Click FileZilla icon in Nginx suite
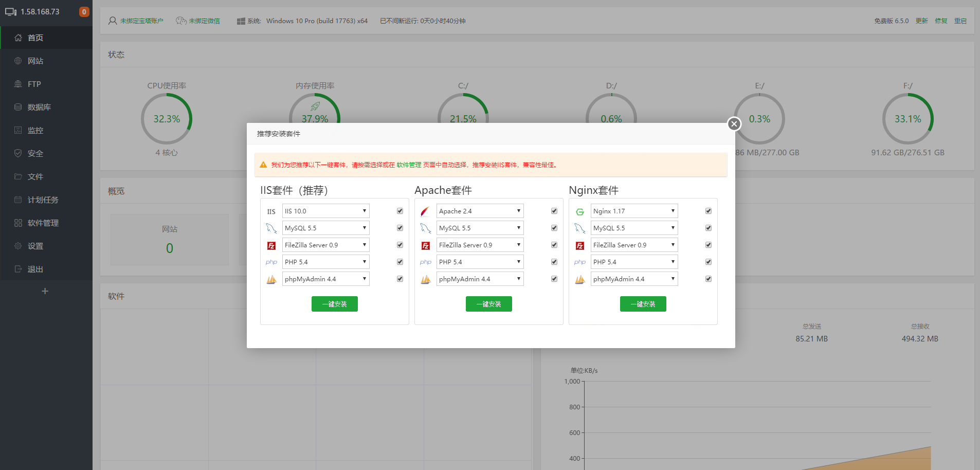The height and width of the screenshot is (470, 980). (x=580, y=245)
